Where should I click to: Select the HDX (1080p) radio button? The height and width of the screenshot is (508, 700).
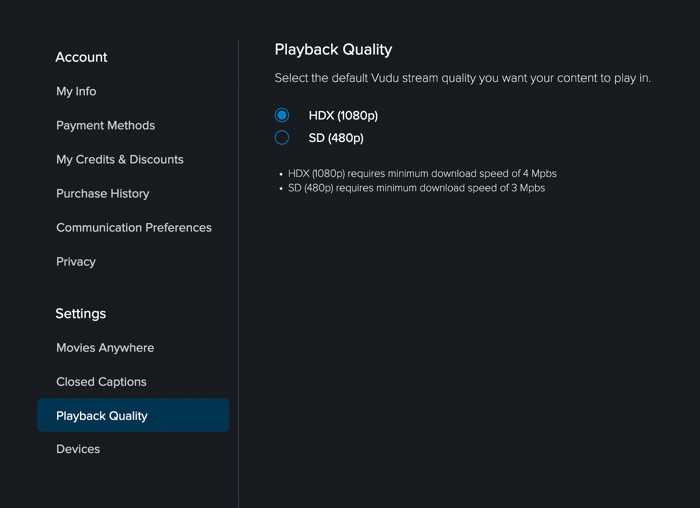(x=282, y=115)
